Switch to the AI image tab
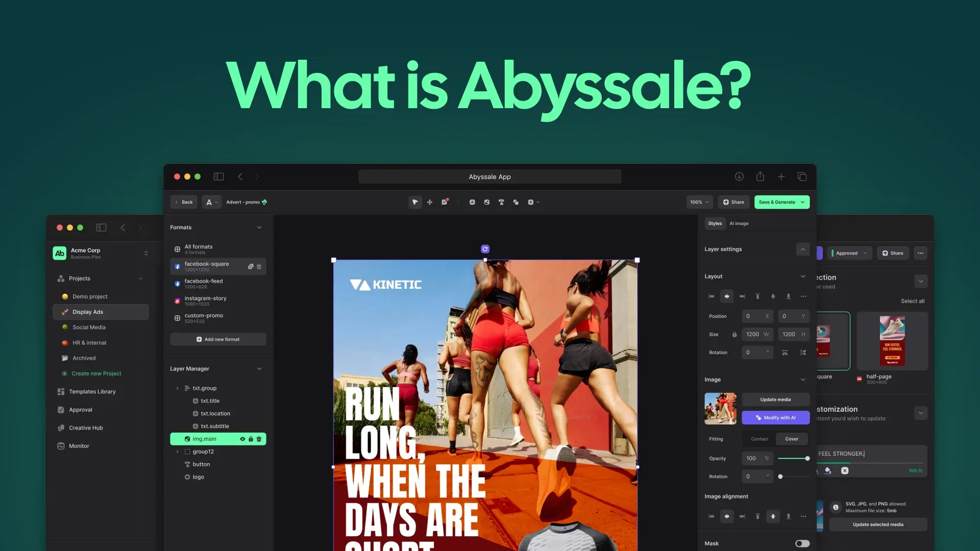Screen dimensions: 980x551 pos(739,223)
